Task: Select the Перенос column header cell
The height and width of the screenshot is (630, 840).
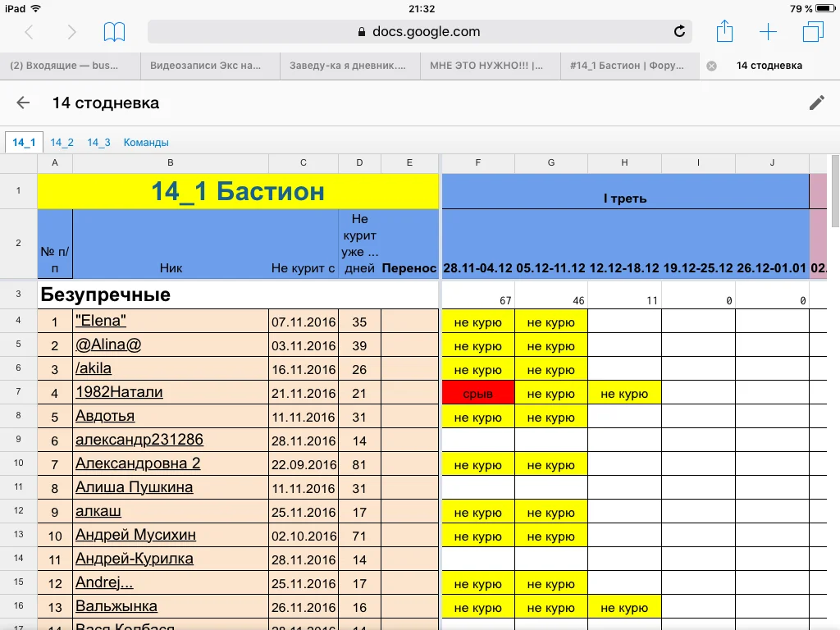Action: (409, 244)
